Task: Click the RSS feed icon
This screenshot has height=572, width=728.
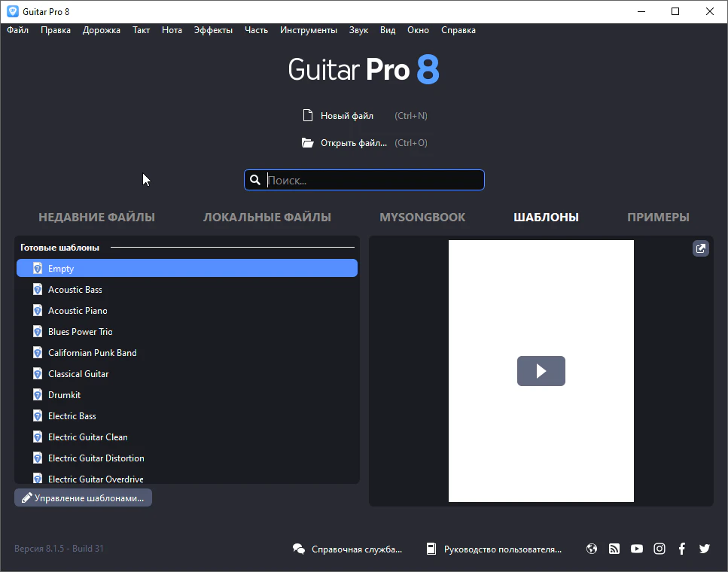Action: click(614, 549)
